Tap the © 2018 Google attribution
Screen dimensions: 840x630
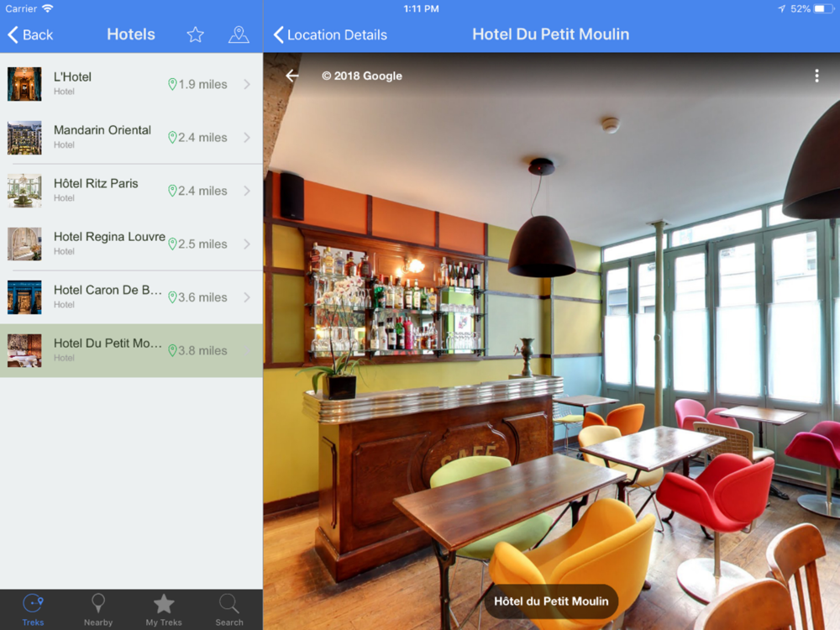362,76
